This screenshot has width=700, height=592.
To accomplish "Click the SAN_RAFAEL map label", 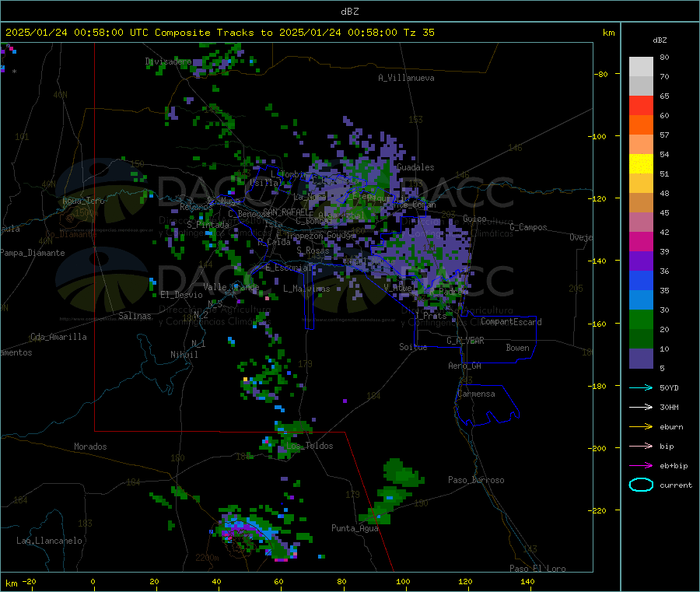I will (285, 212).
